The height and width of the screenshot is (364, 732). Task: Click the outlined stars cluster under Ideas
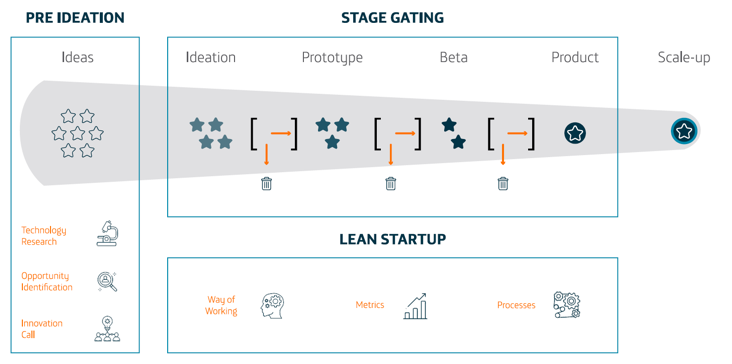point(77,133)
